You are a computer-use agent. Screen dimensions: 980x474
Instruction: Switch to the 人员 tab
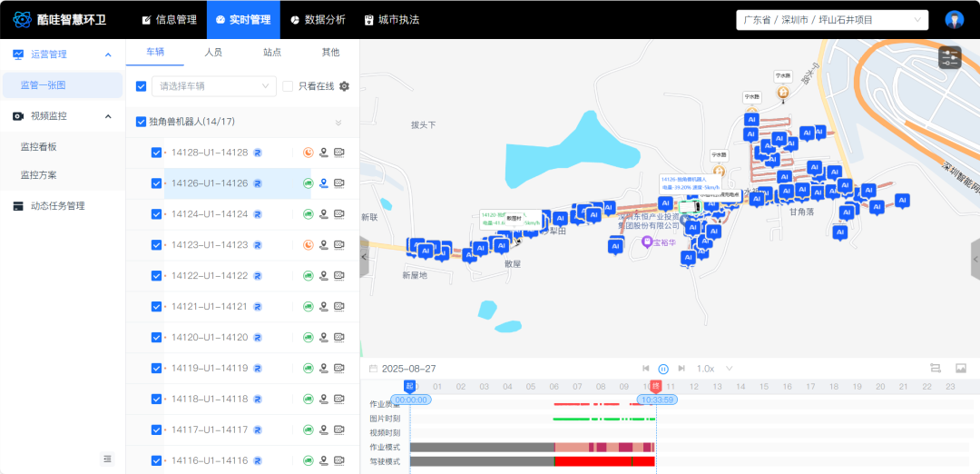(213, 53)
